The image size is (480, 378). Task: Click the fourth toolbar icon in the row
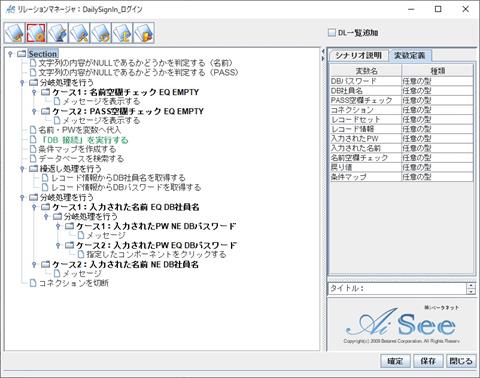pyautogui.click(x=79, y=33)
